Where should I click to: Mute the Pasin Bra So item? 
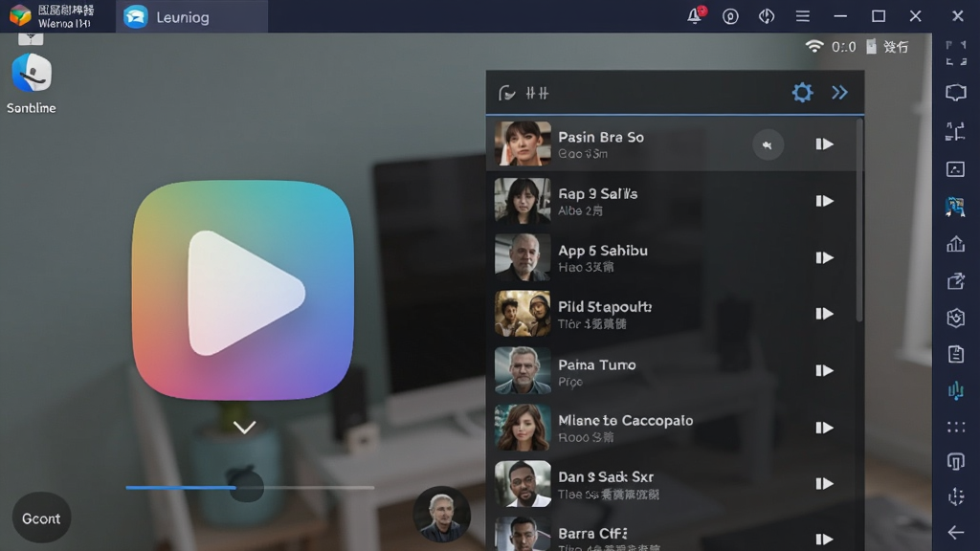click(x=768, y=145)
